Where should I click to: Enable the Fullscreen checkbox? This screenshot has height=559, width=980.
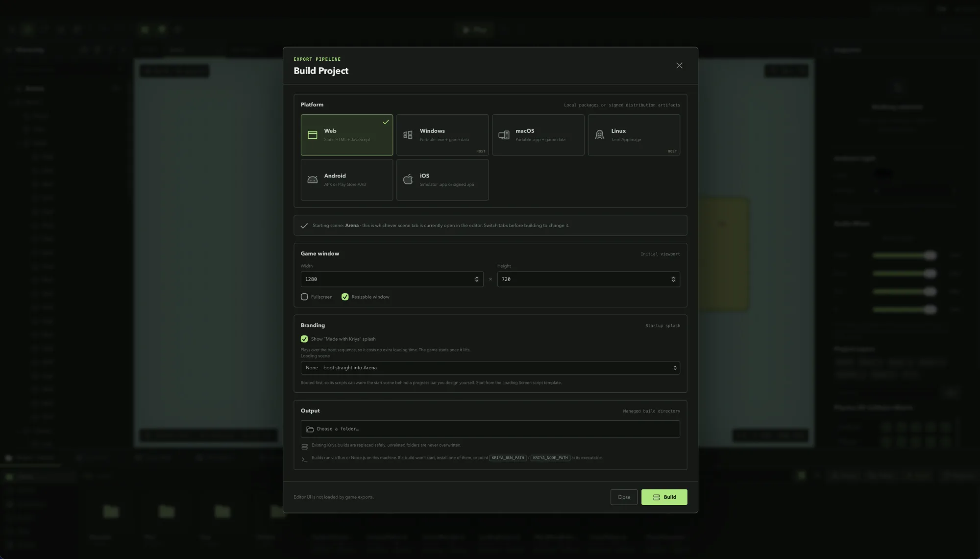click(x=304, y=297)
